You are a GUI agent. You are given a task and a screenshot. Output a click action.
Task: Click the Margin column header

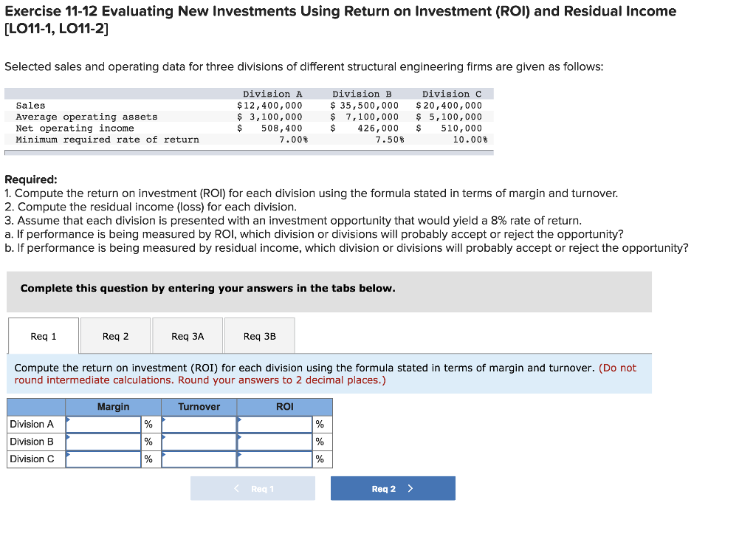112,406
